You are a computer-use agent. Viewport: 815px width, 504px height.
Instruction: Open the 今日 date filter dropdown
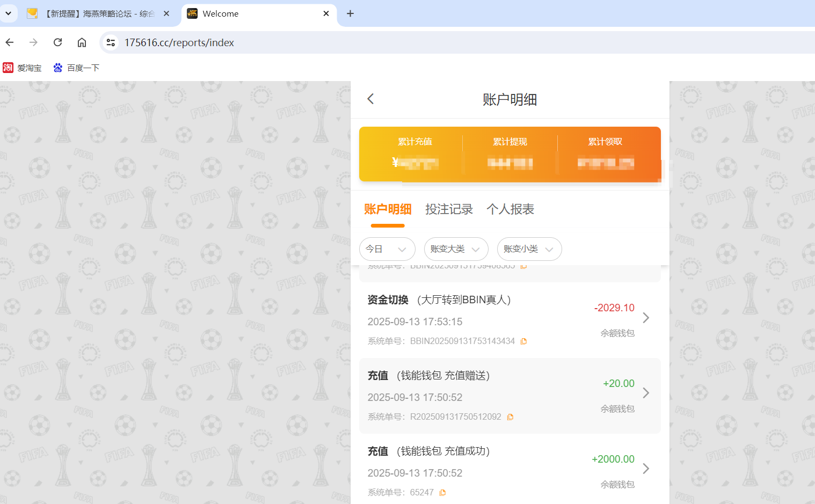(387, 249)
